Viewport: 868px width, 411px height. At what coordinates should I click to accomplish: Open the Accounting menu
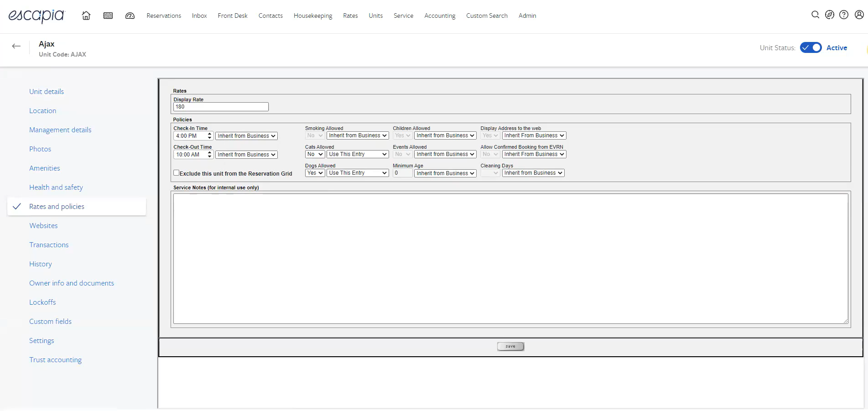(x=440, y=16)
